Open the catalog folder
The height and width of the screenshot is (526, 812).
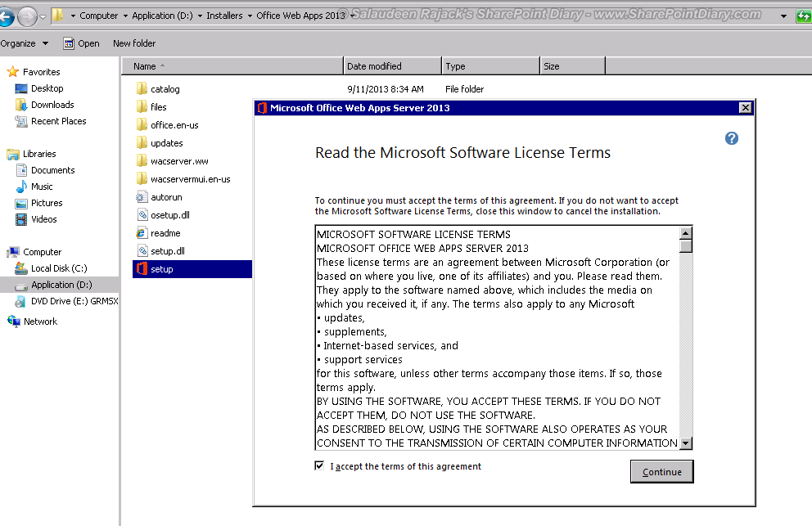160,88
